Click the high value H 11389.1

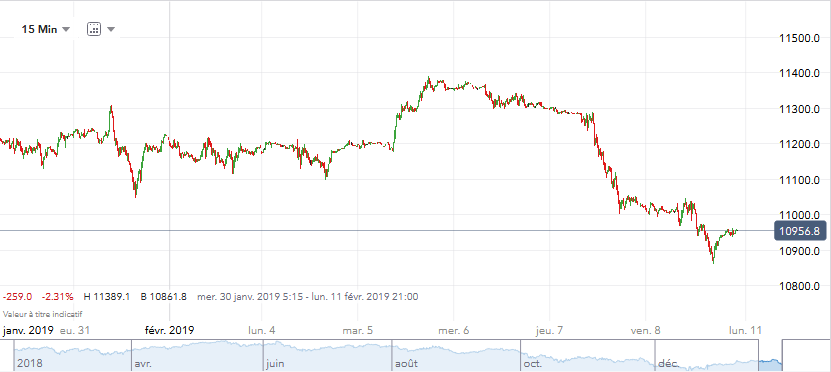coord(107,296)
